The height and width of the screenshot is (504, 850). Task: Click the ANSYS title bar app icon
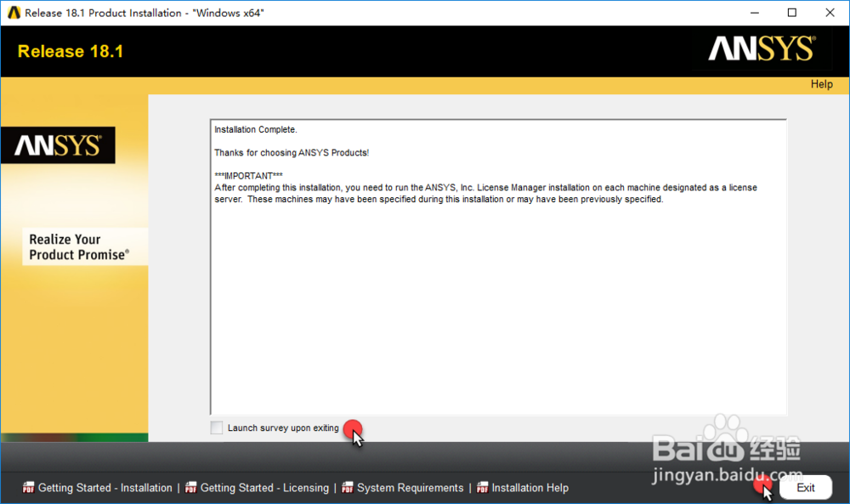click(14, 13)
